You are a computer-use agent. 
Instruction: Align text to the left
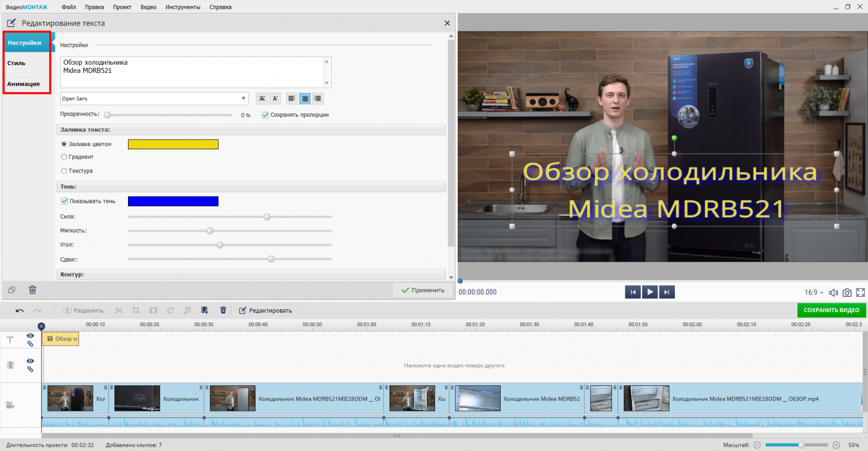point(292,99)
